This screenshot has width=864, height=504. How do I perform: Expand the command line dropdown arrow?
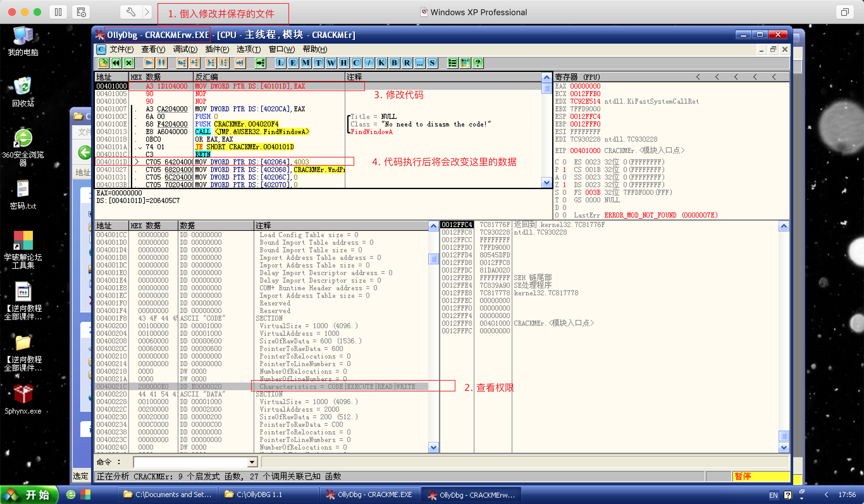tap(252, 462)
